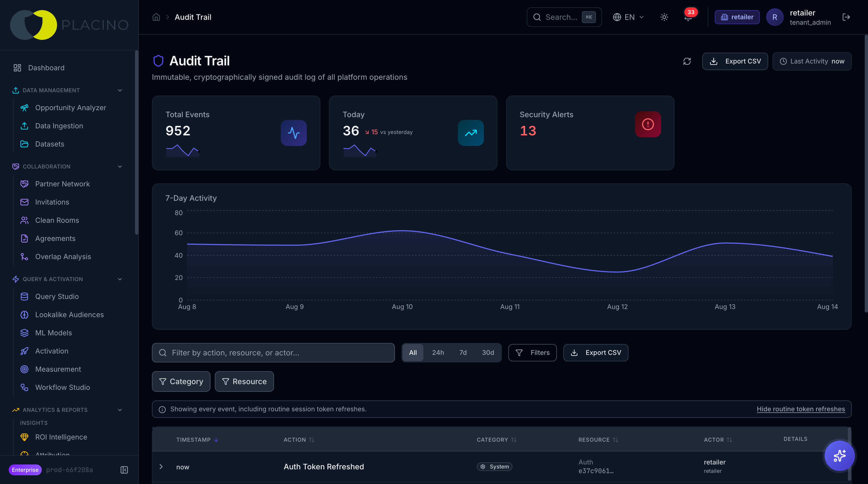Sort by the Timestamp column

coord(197,440)
